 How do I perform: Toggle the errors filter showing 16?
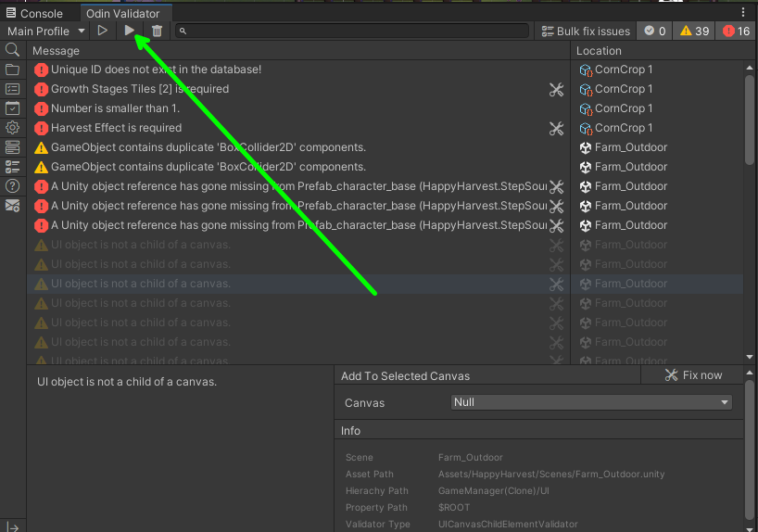click(x=737, y=31)
